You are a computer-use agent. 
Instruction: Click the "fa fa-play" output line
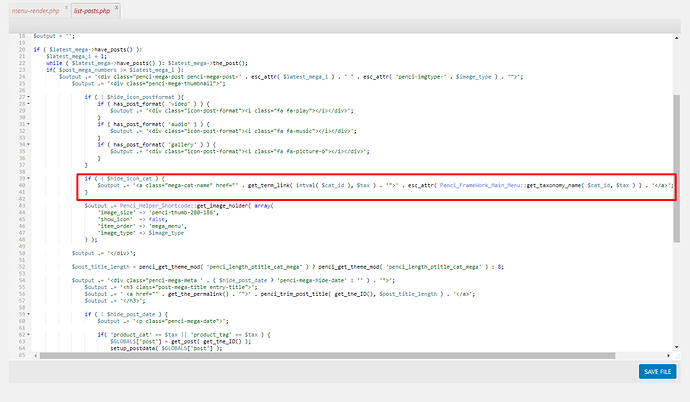[x=232, y=111]
